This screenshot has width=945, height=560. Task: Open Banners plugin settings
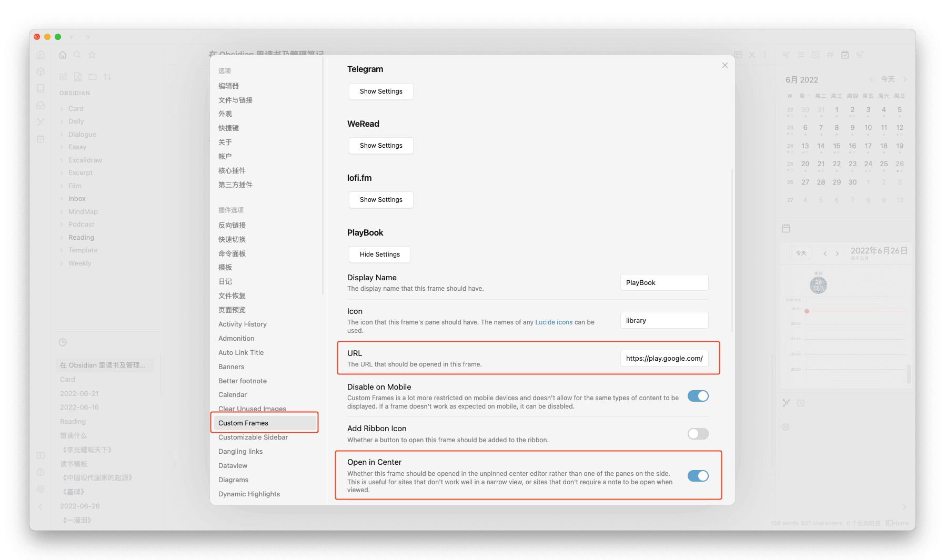point(231,366)
